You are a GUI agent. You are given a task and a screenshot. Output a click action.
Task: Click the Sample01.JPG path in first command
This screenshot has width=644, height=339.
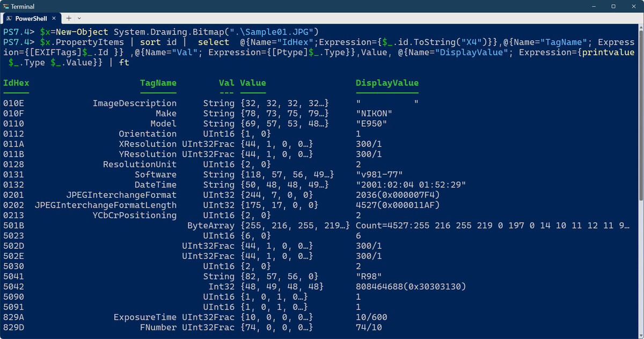tap(274, 32)
